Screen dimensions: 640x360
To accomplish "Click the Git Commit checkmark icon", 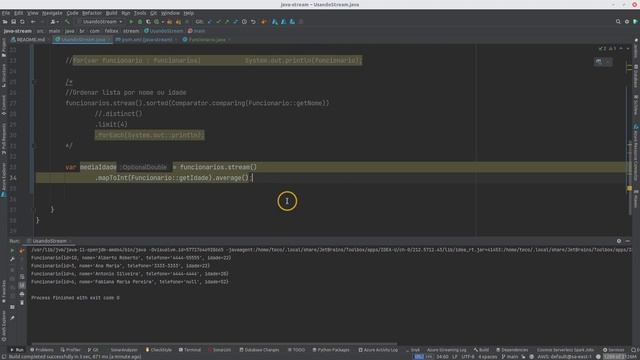I will (218, 22).
